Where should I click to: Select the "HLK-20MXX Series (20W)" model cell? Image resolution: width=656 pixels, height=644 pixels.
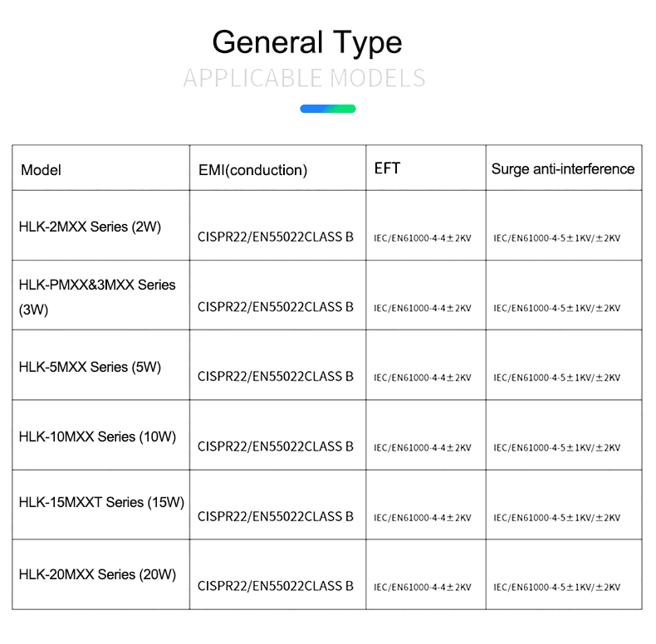coord(97,573)
